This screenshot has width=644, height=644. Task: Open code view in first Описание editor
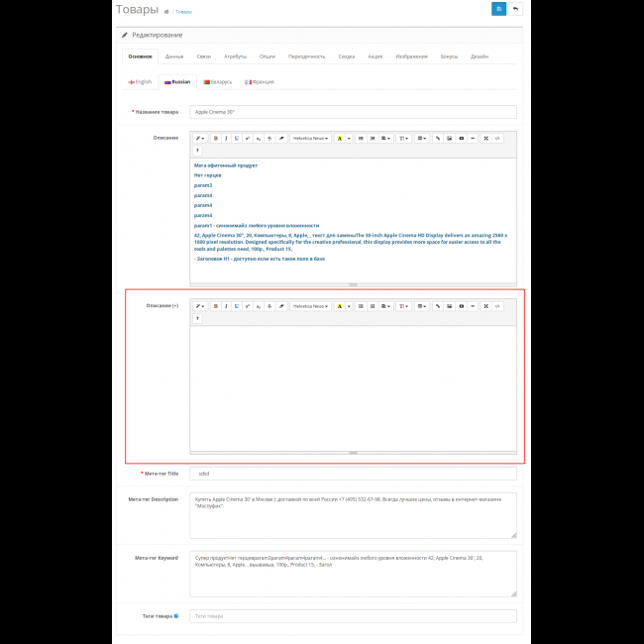[x=497, y=139]
